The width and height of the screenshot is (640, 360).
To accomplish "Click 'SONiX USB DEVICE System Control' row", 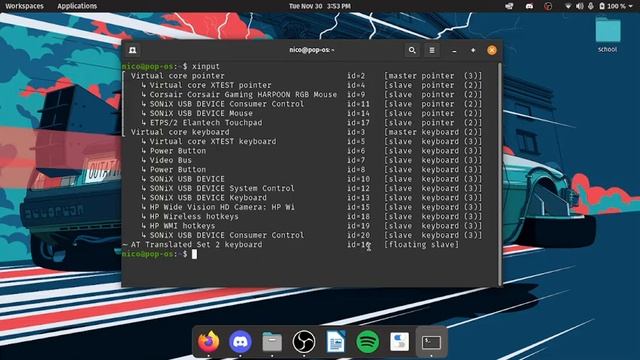I will pyautogui.click(x=222, y=189).
